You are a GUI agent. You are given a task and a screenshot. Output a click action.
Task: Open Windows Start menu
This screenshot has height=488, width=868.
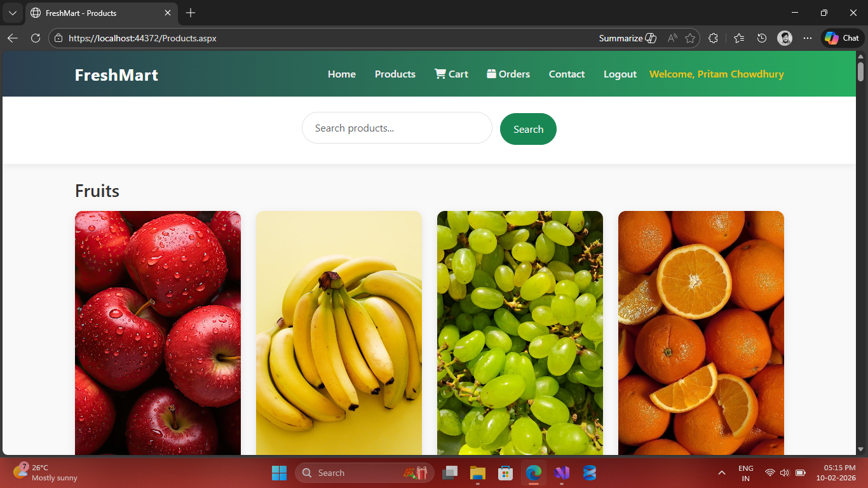279,473
